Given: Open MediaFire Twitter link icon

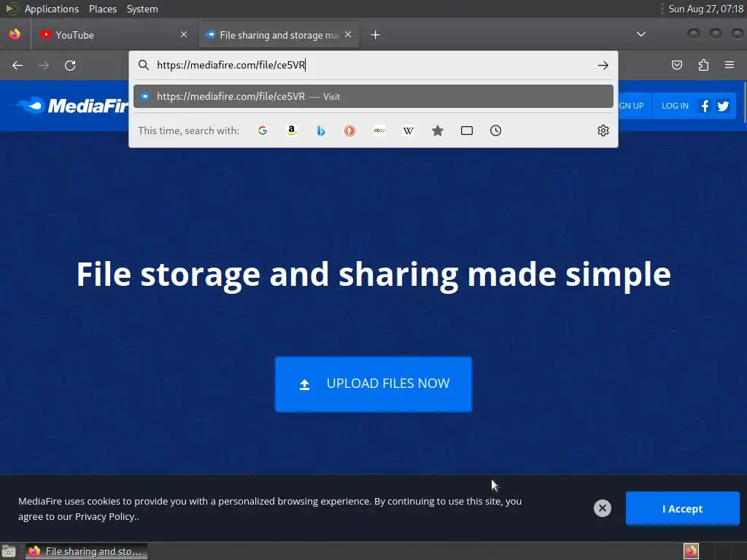Looking at the screenshot, I should point(723,106).
